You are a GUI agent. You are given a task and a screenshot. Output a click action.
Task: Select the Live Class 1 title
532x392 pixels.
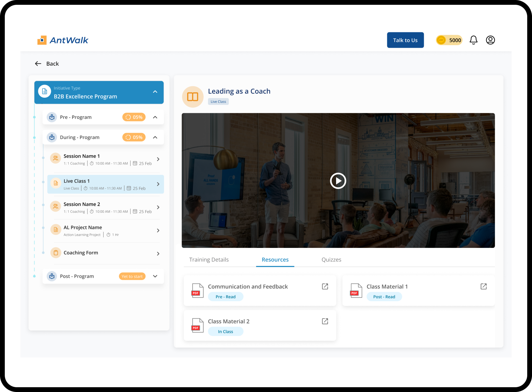76,181
